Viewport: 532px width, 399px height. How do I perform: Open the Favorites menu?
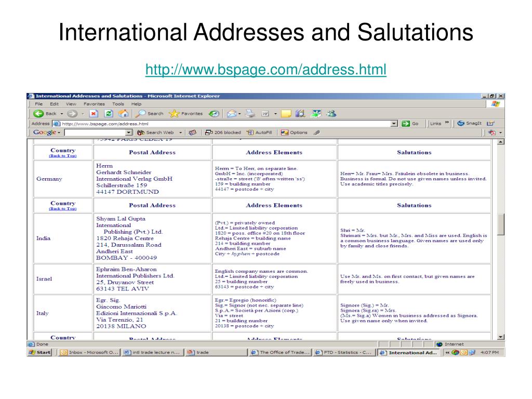(x=94, y=104)
